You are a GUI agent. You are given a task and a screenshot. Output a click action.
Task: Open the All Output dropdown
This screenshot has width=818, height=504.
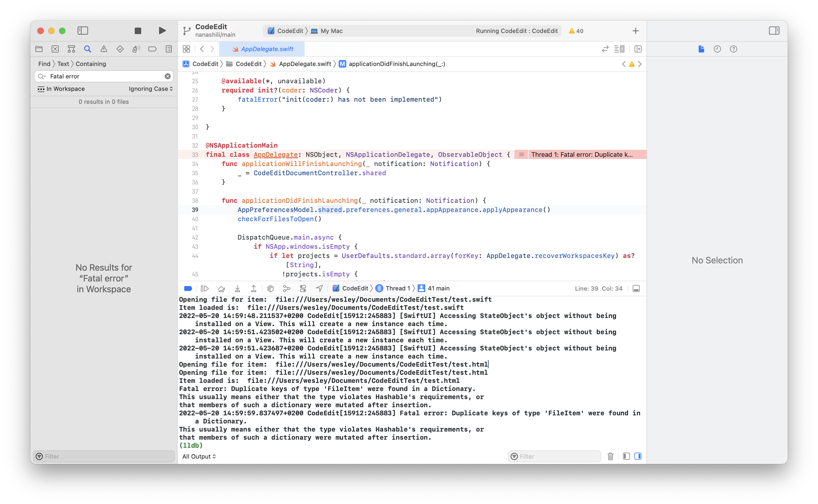click(x=199, y=456)
